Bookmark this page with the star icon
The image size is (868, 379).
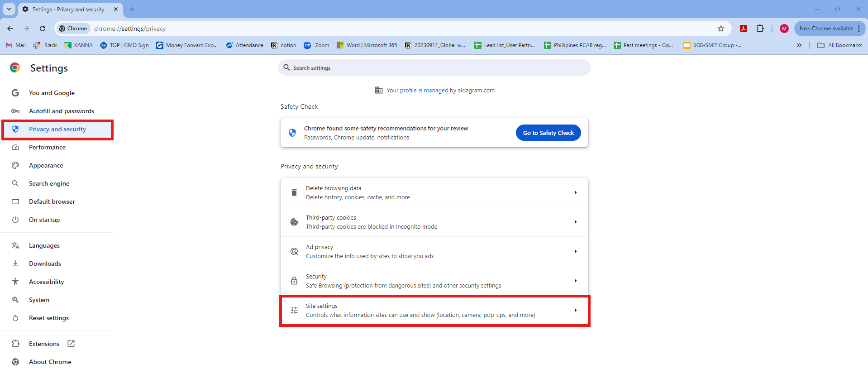pos(720,29)
